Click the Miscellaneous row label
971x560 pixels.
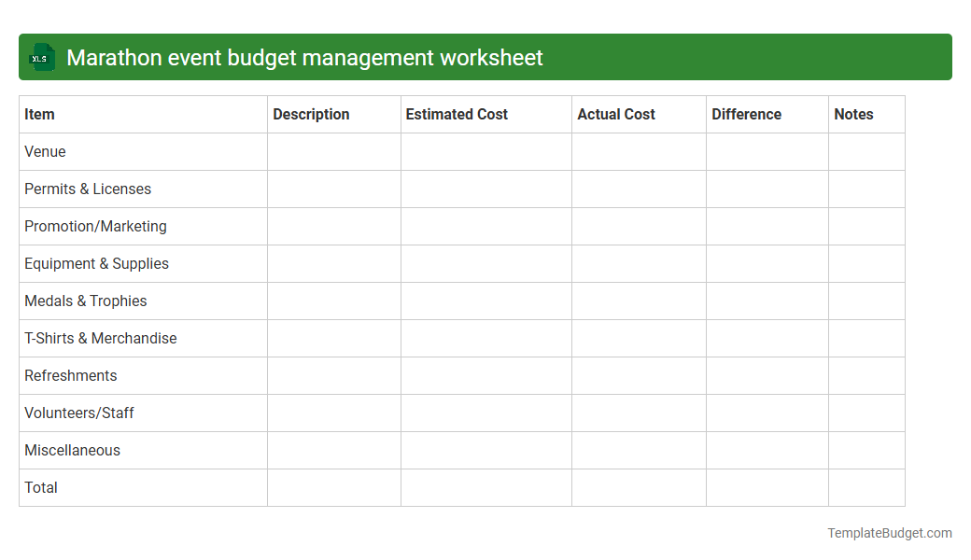[72, 450]
